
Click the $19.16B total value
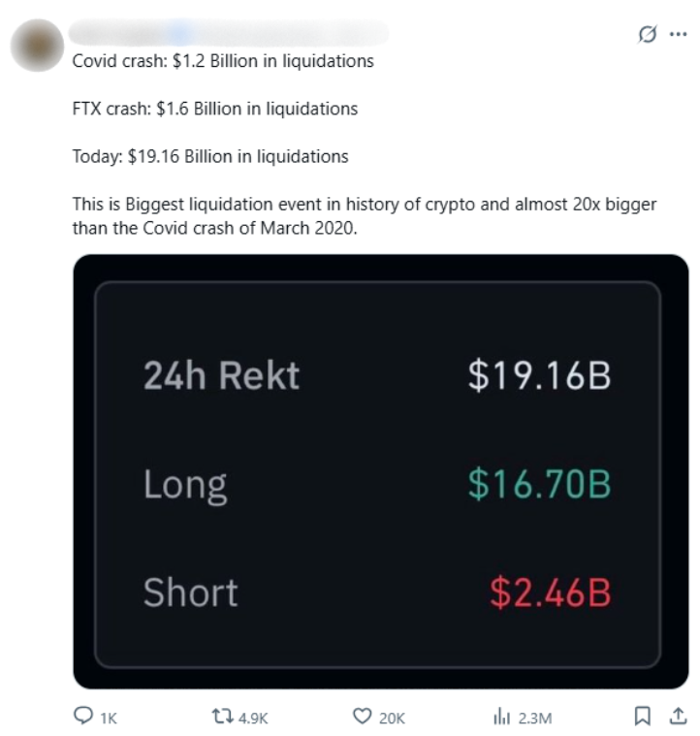pyautogui.click(x=539, y=374)
